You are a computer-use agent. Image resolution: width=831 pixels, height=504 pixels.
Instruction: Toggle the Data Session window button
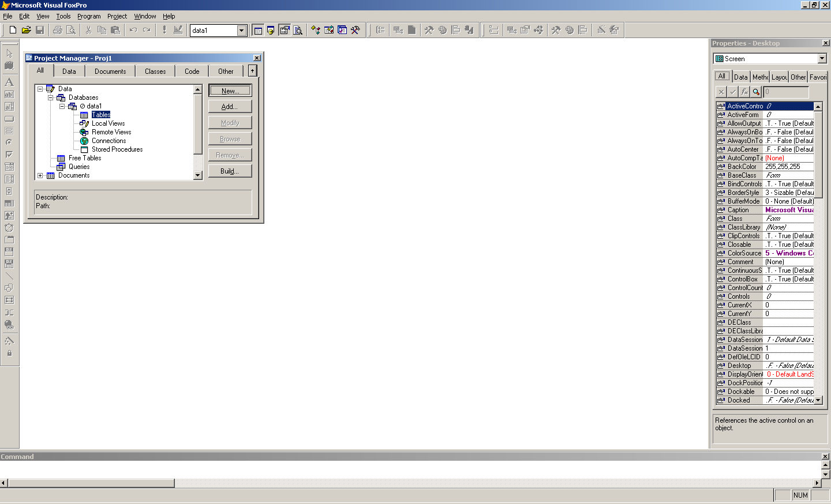[x=271, y=30]
